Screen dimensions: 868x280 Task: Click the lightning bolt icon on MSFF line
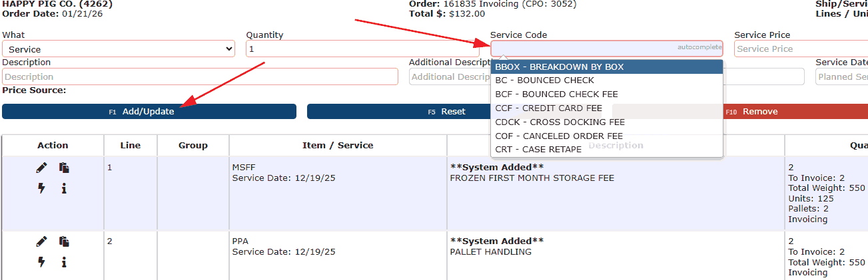coord(41,188)
